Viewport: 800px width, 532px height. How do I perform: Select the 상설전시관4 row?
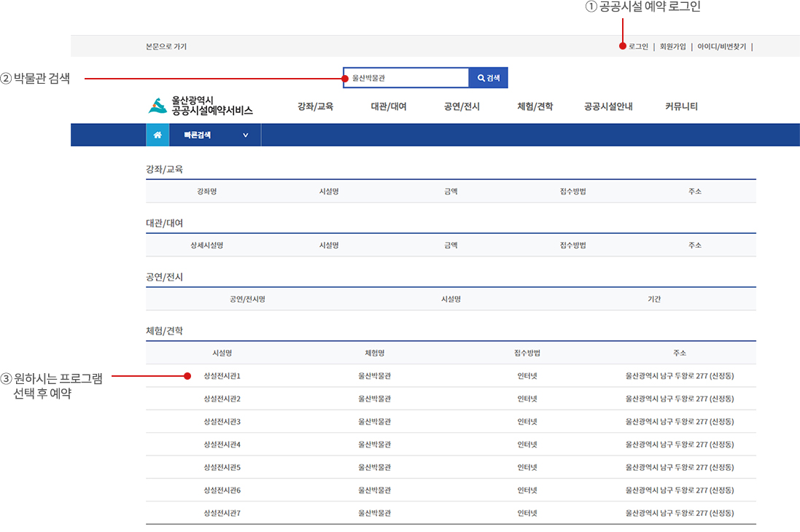click(451, 445)
